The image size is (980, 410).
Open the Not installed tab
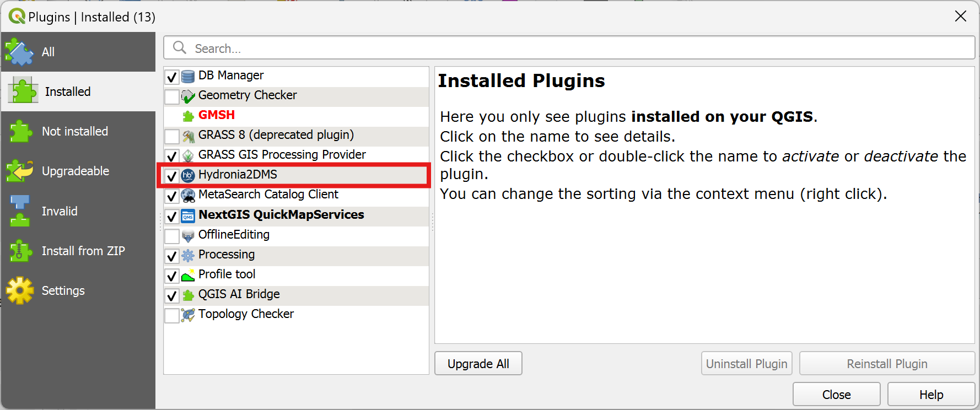[x=78, y=131]
